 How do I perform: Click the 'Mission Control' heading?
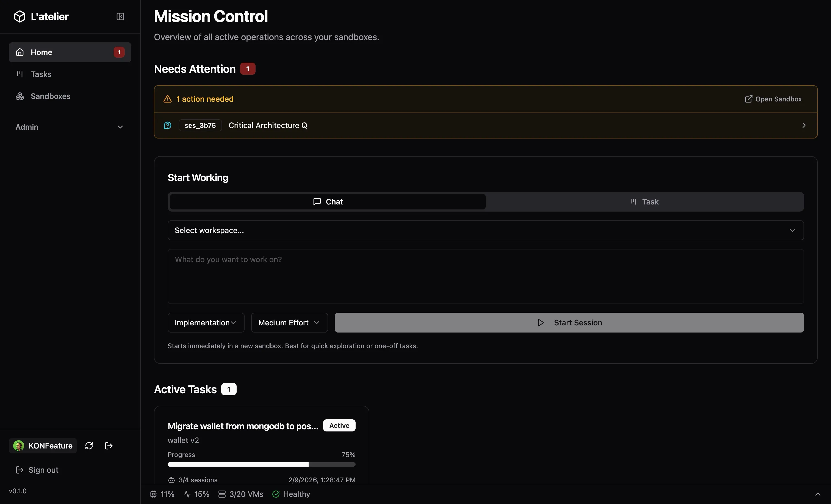pyautogui.click(x=211, y=16)
